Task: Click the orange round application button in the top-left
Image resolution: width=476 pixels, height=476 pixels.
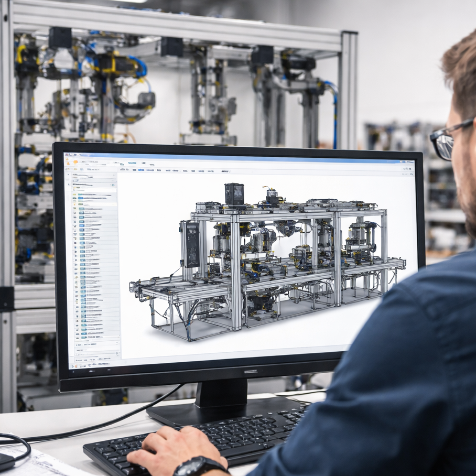Action: pos(75,162)
